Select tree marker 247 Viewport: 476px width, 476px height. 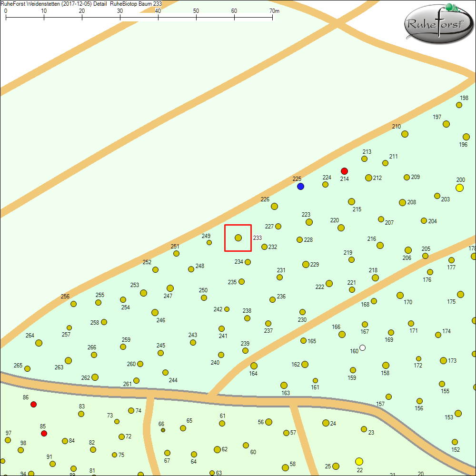170,288
